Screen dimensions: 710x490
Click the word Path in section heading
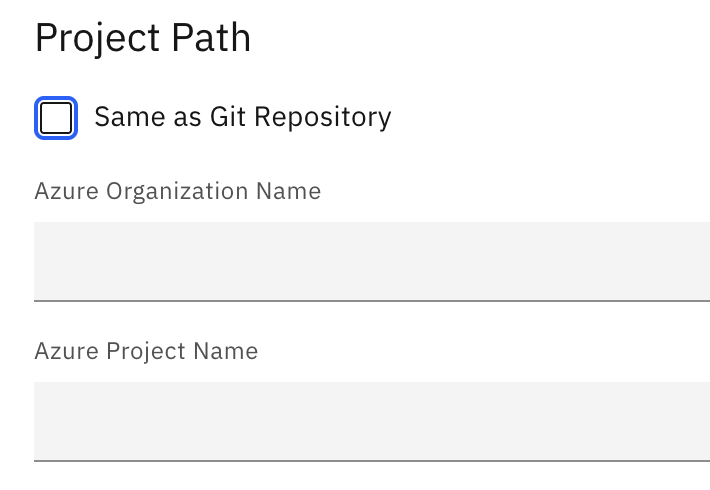point(210,38)
